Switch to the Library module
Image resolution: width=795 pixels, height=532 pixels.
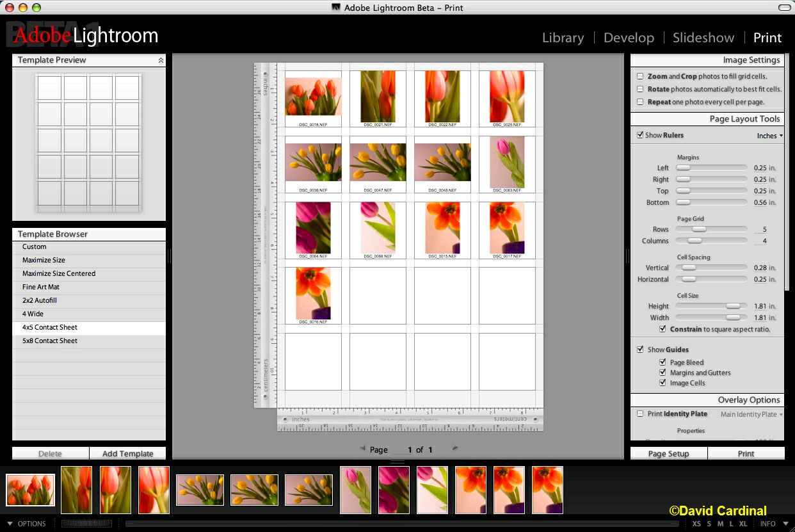(x=563, y=38)
